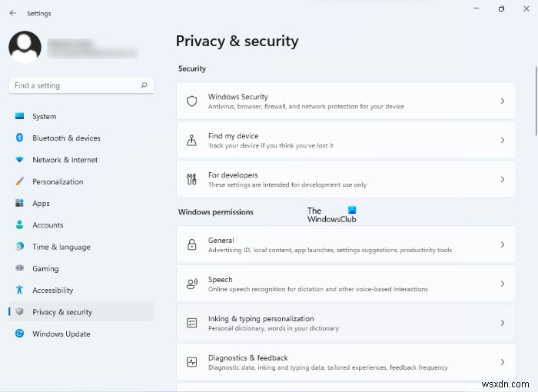This screenshot has width=538, height=392.
Task: Open Apps settings category
Action: [x=41, y=204]
